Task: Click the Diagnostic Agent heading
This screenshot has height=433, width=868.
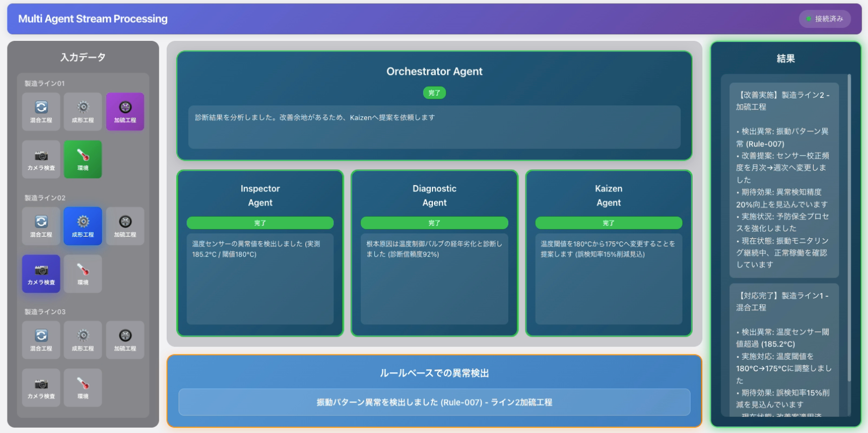Action: point(435,196)
